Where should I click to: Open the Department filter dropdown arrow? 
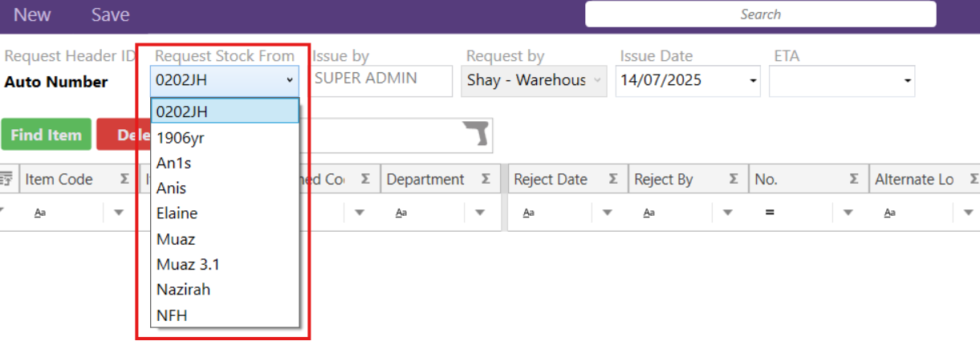480,213
